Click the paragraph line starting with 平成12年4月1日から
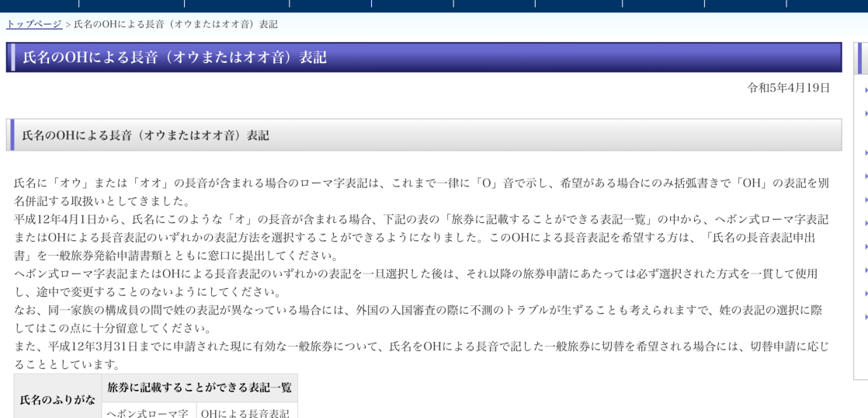The height and width of the screenshot is (418, 868). coord(421,220)
